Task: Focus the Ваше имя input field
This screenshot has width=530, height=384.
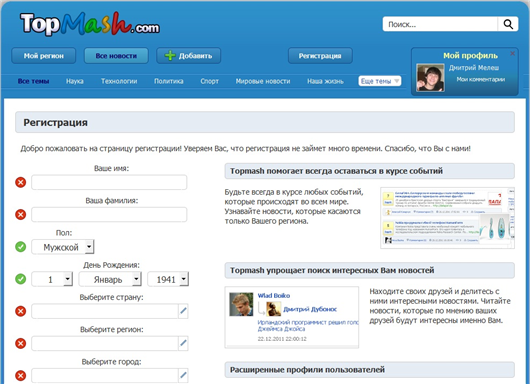Action: click(x=109, y=182)
